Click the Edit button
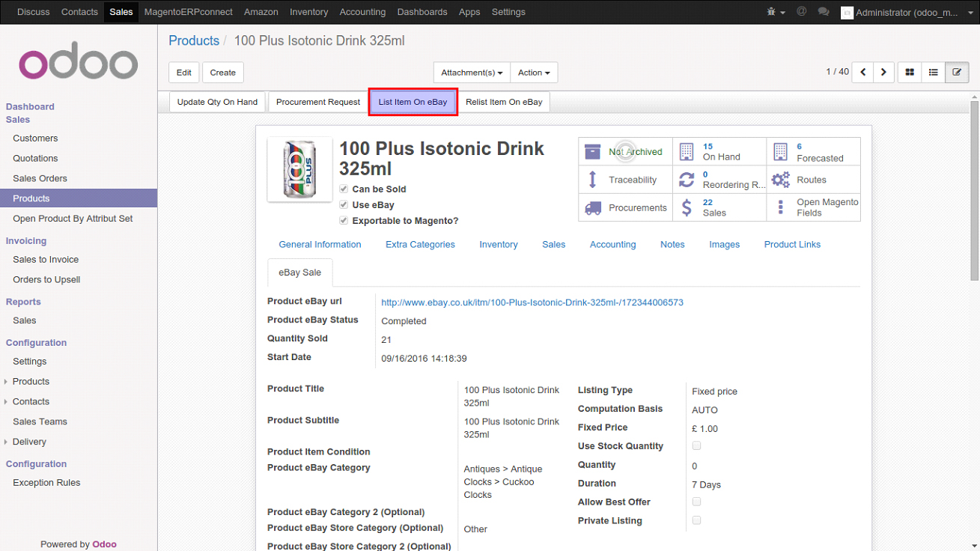The image size is (980, 551). 184,73
